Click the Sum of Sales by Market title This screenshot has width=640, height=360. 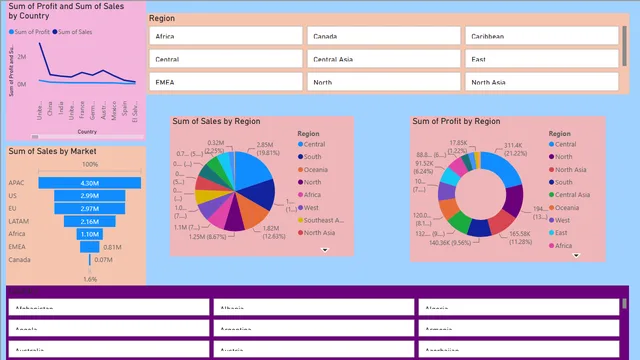(x=52, y=151)
